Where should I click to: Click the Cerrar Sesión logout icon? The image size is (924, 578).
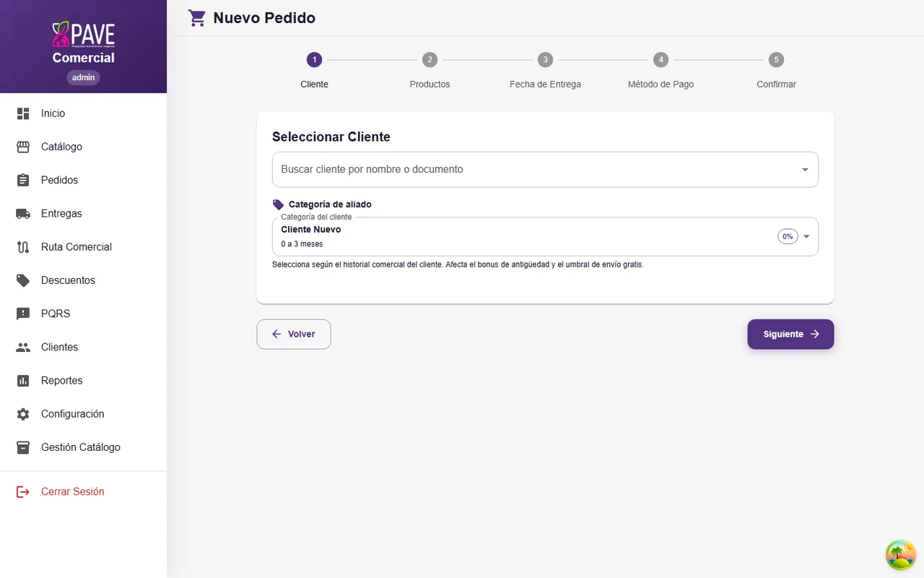pos(23,492)
